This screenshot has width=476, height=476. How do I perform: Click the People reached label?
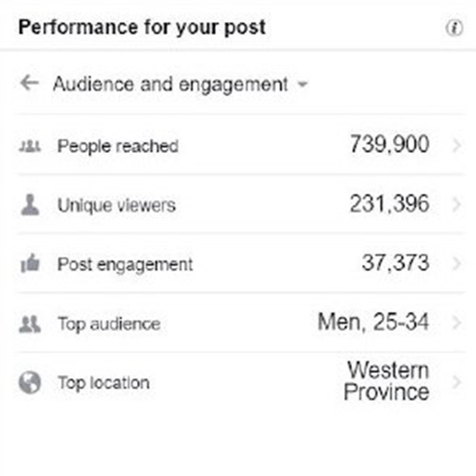118,146
